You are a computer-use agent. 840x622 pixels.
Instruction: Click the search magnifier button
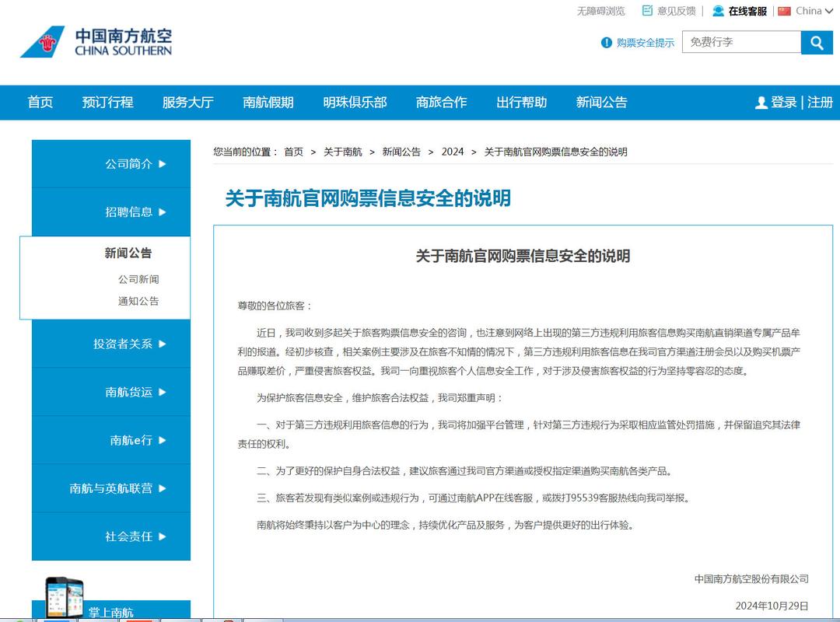point(817,42)
